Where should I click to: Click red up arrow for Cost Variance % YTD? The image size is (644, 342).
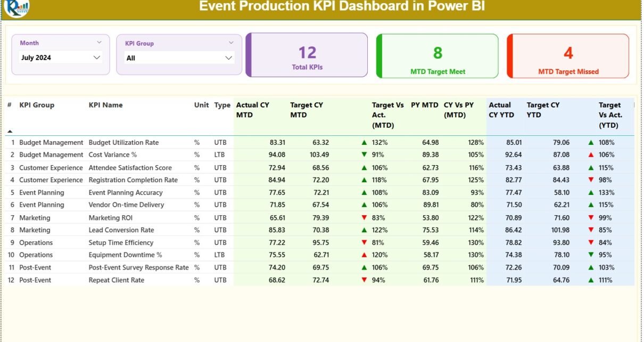591,155
